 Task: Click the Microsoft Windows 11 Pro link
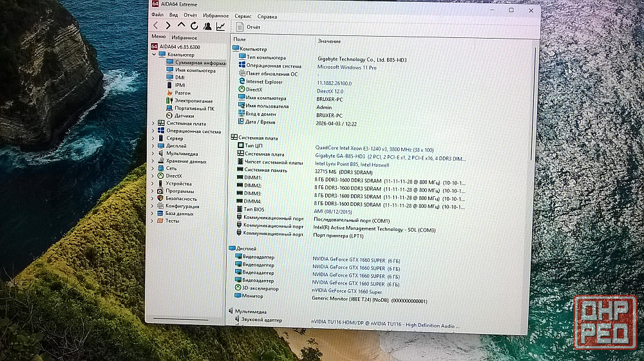point(346,67)
